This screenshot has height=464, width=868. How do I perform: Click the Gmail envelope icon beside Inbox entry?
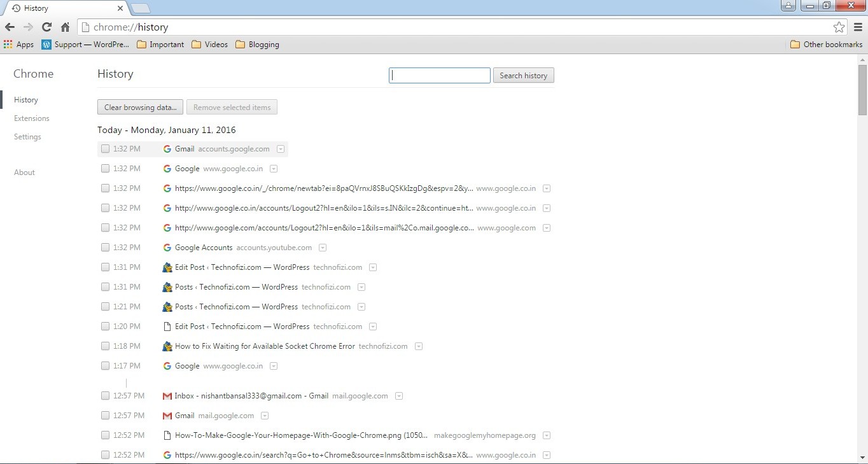(x=167, y=396)
